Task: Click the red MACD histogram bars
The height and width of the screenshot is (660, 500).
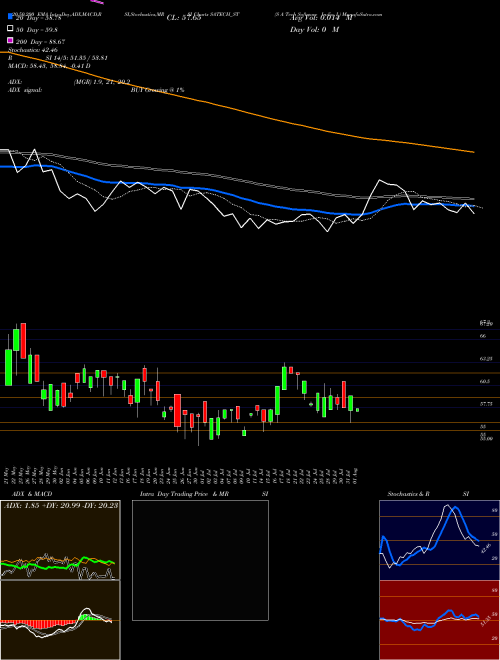Action: [38, 623]
